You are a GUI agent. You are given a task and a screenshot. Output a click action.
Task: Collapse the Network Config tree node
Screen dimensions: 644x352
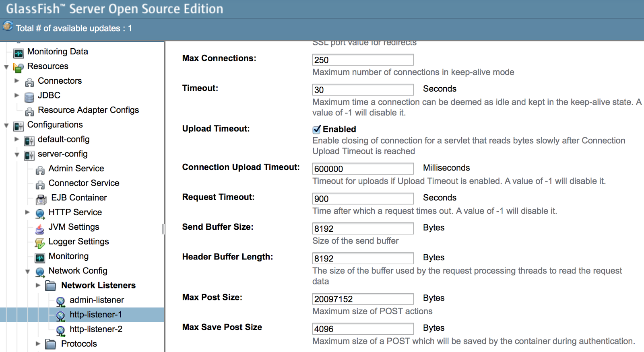tap(27, 272)
